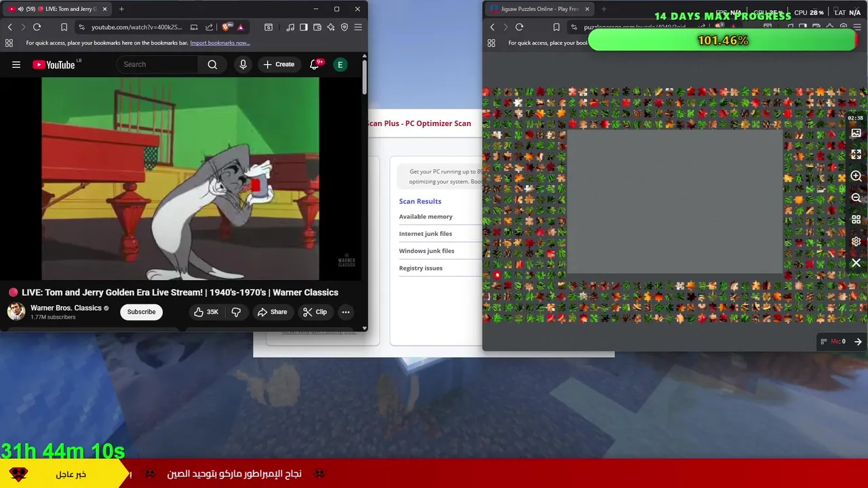Close the puzzle tools panel with X

tap(856, 263)
